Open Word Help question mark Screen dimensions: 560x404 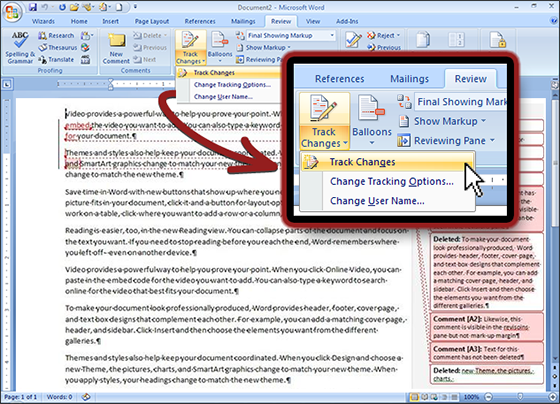pos(554,21)
